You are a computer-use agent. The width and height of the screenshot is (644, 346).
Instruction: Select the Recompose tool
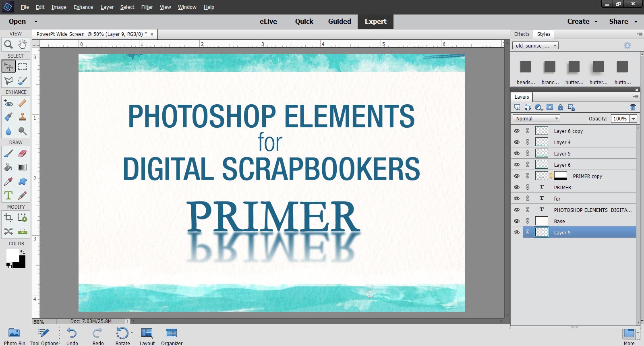coord(23,218)
